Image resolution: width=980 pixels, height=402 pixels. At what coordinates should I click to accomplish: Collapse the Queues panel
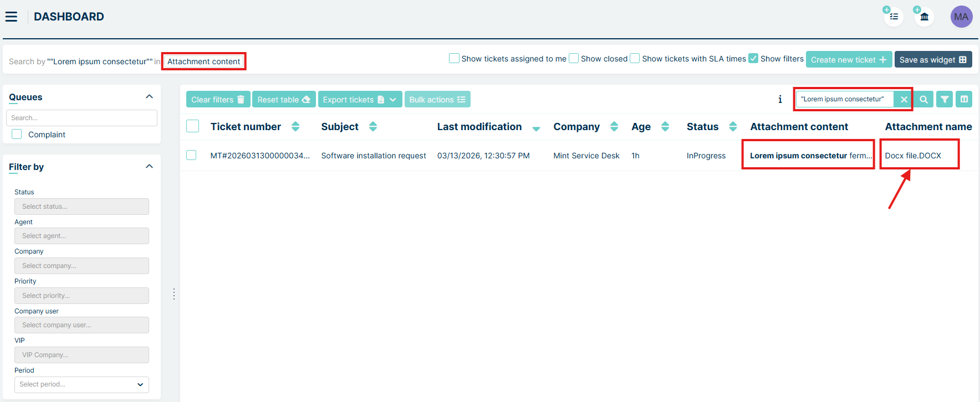point(149,97)
